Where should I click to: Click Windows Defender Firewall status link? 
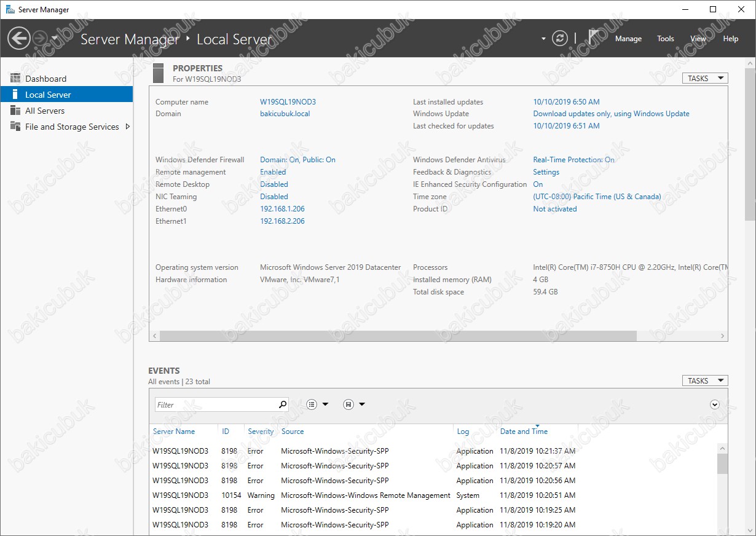click(297, 160)
